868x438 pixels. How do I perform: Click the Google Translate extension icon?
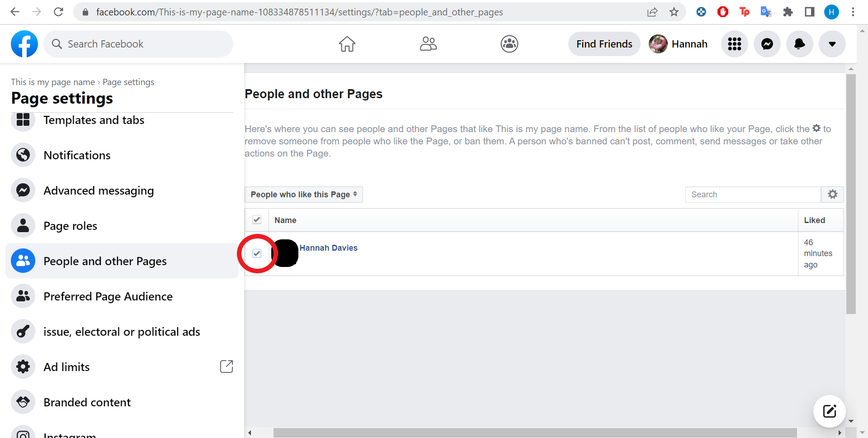click(x=766, y=12)
